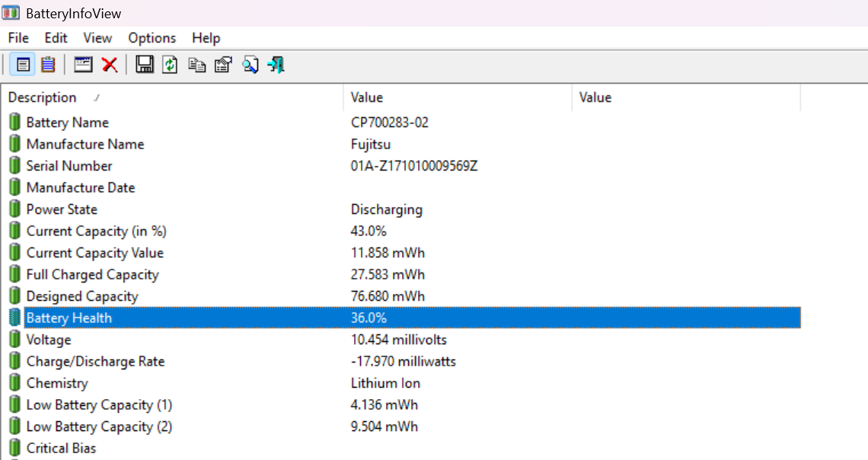Click the 43.0% capacity value
This screenshot has height=460, width=868.
[369, 231]
